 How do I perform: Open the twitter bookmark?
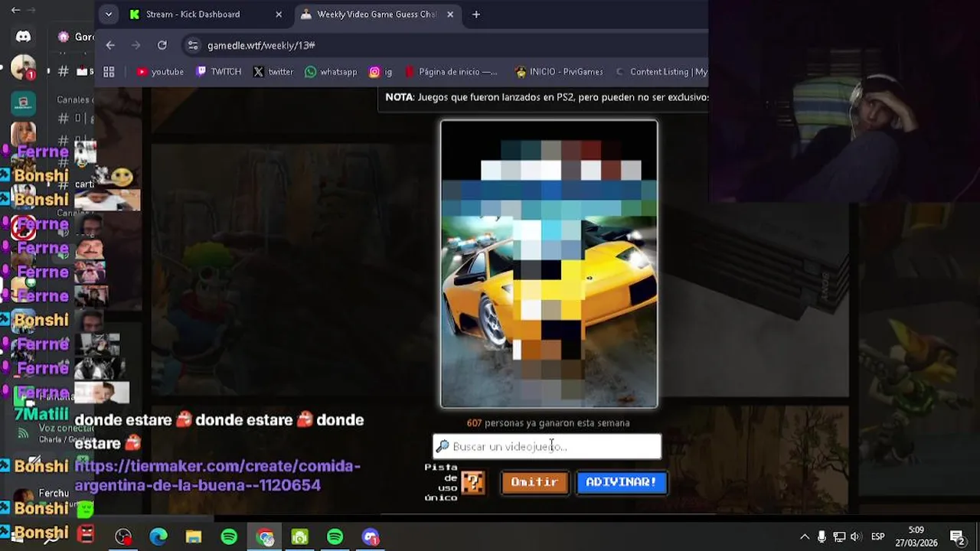click(273, 72)
